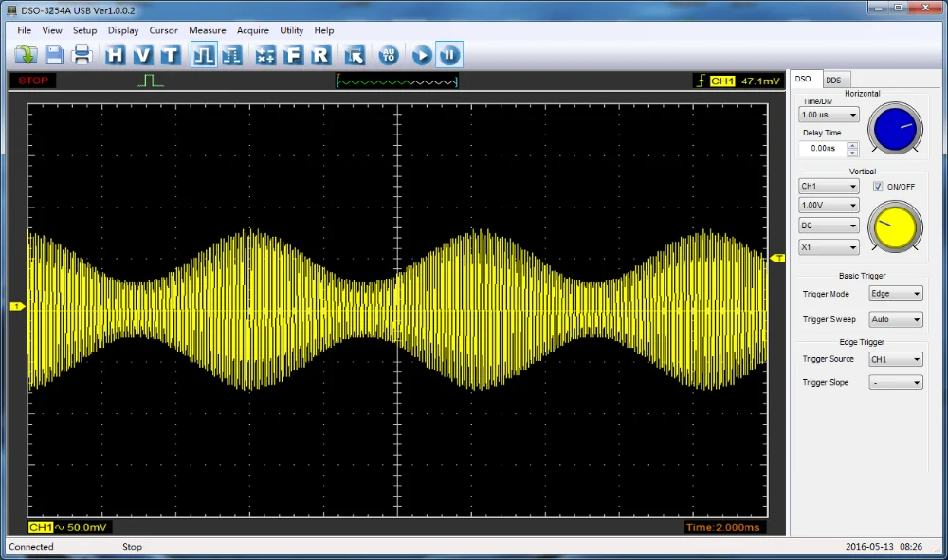The height and width of the screenshot is (560, 948).
Task: Toggle the CH1 ON/OFF checkbox
Action: tap(877, 186)
